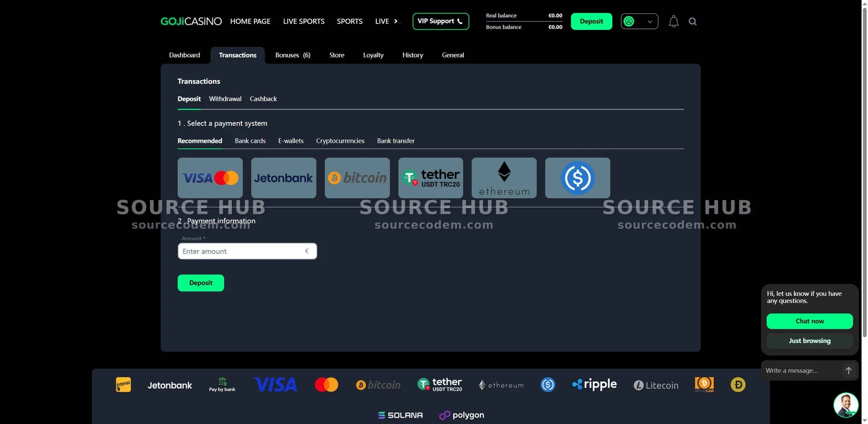Click the Real balance amount
868x424 pixels.
click(x=555, y=15)
